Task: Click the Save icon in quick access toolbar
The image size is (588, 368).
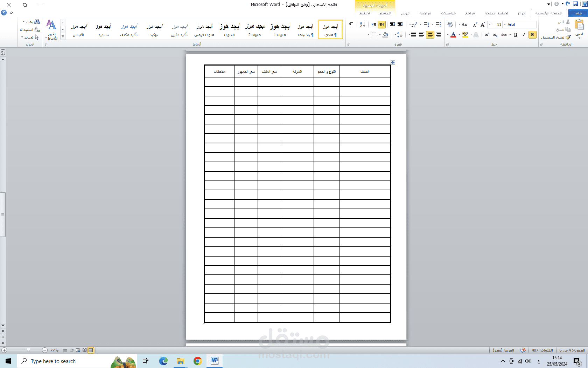Action: (x=575, y=4)
